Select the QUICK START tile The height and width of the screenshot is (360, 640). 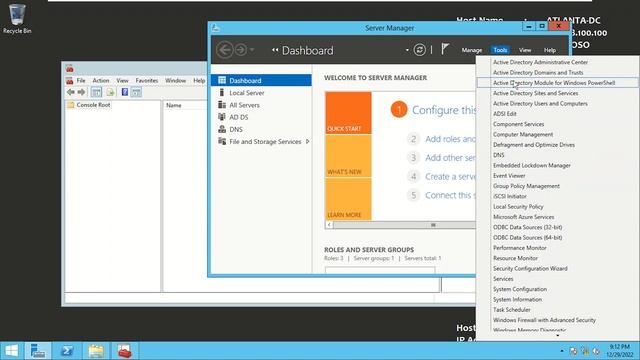[x=348, y=113]
